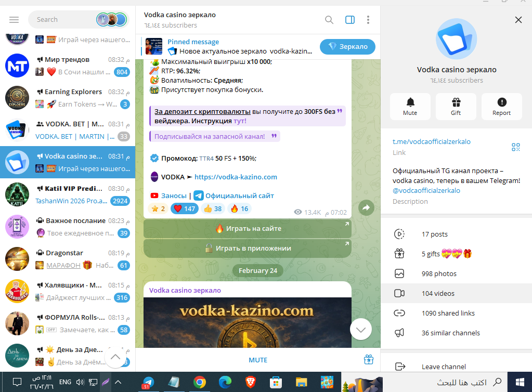Toggle the right info side panel
This screenshot has height=392, width=532.
[350, 20]
